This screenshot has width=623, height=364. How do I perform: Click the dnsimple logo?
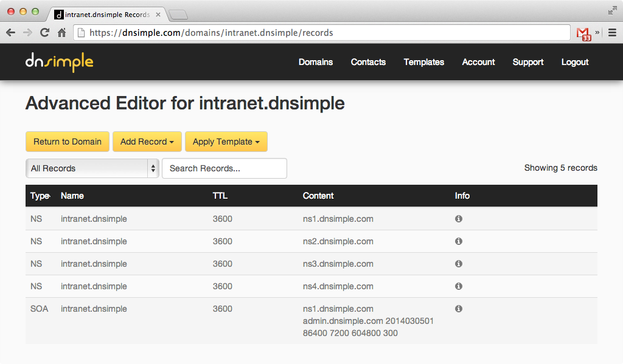(x=60, y=63)
